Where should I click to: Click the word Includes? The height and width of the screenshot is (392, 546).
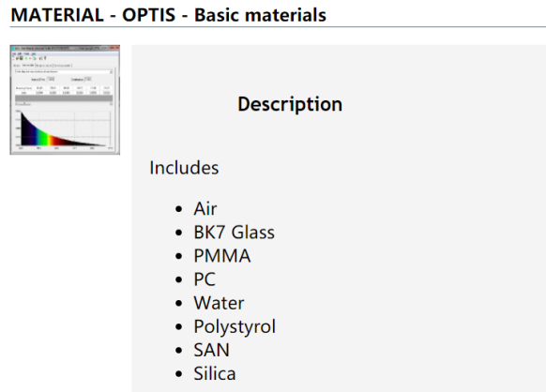[184, 168]
